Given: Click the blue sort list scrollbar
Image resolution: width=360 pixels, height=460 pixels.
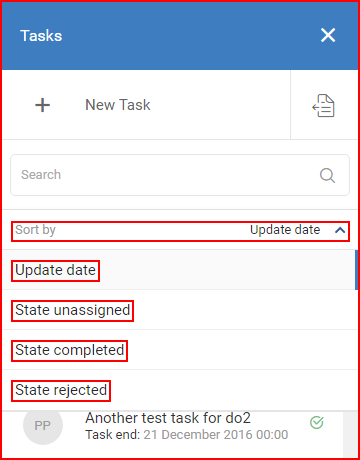Looking at the screenshot, I should point(356,270).
